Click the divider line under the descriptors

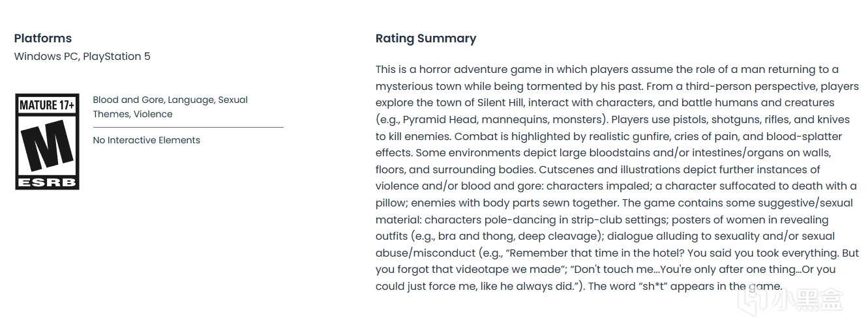click(188, 127)
